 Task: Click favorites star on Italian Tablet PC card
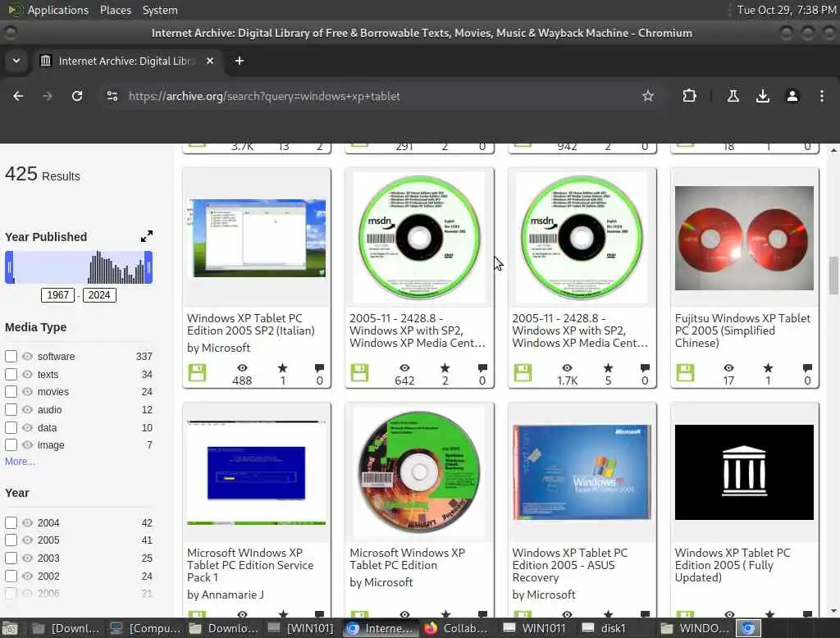282,368
